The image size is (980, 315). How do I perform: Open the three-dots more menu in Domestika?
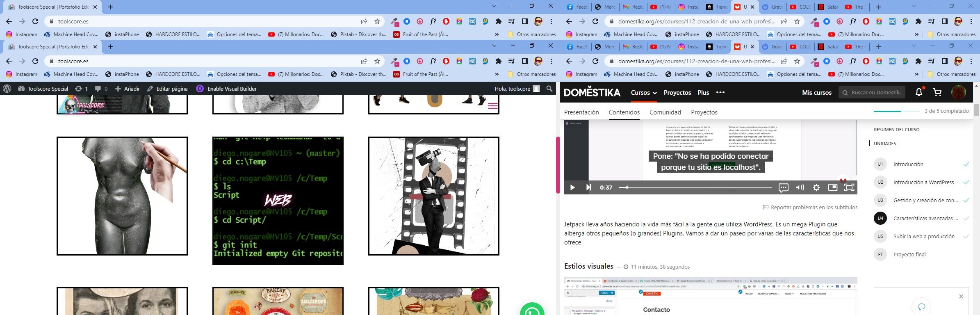tap(720, 92)
